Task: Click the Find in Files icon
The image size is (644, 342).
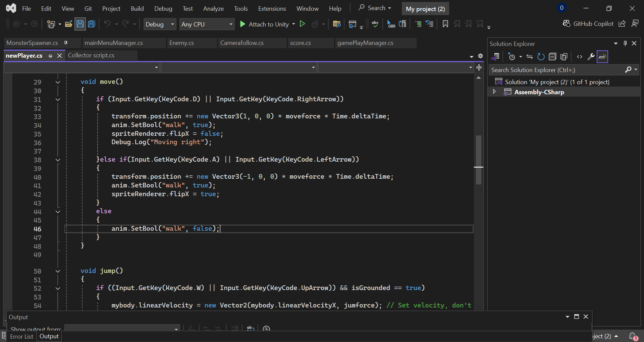Action: coord(336,24)
